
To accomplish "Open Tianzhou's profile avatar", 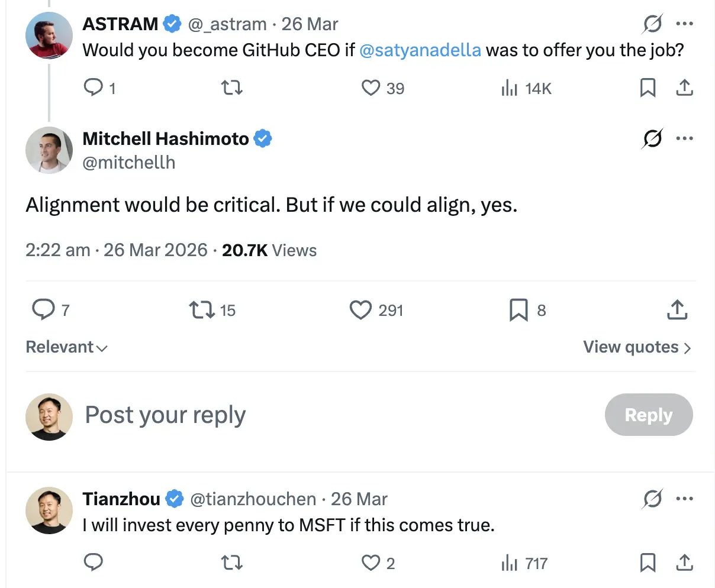I will pos(49,510).
